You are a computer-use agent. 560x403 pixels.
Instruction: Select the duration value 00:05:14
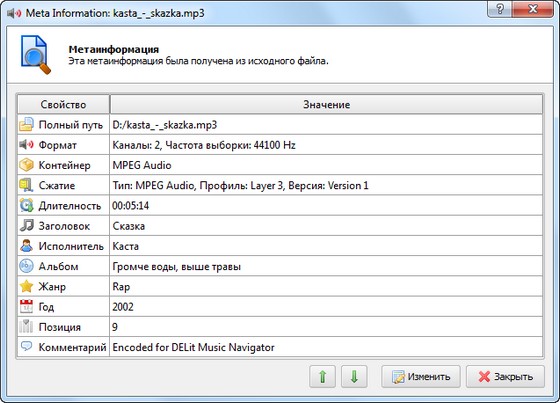coord(130,206)
